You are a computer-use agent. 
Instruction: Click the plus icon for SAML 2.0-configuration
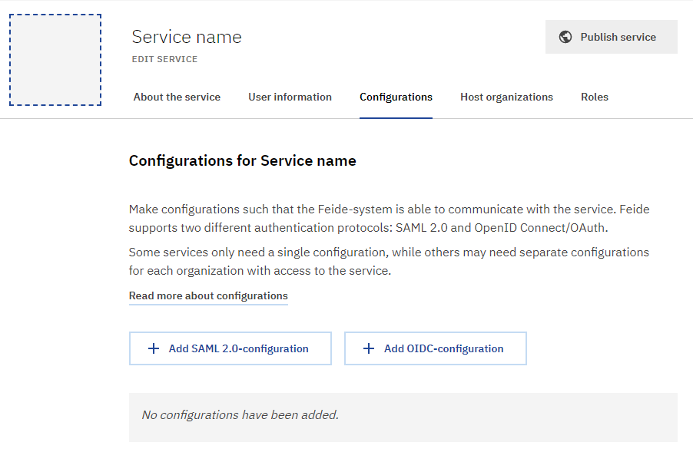point(153,348)
